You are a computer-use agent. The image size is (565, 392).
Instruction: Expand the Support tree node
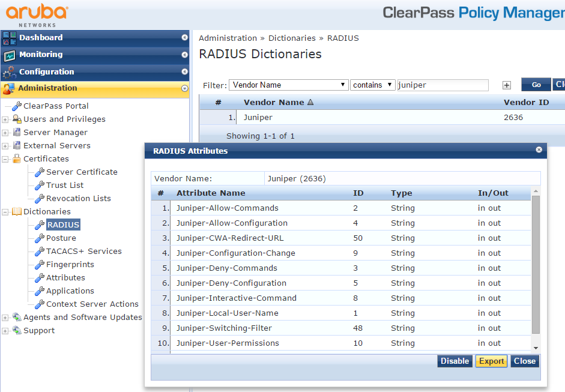5,331
